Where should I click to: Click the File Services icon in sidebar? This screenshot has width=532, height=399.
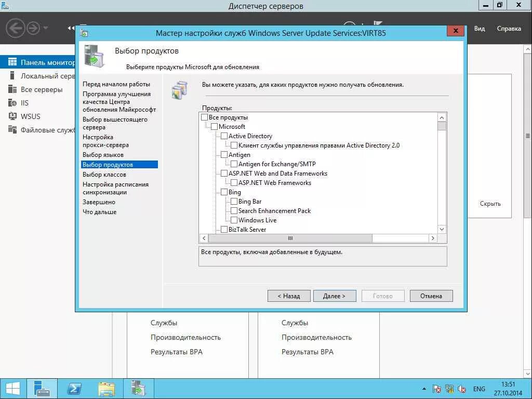[12, 129]
